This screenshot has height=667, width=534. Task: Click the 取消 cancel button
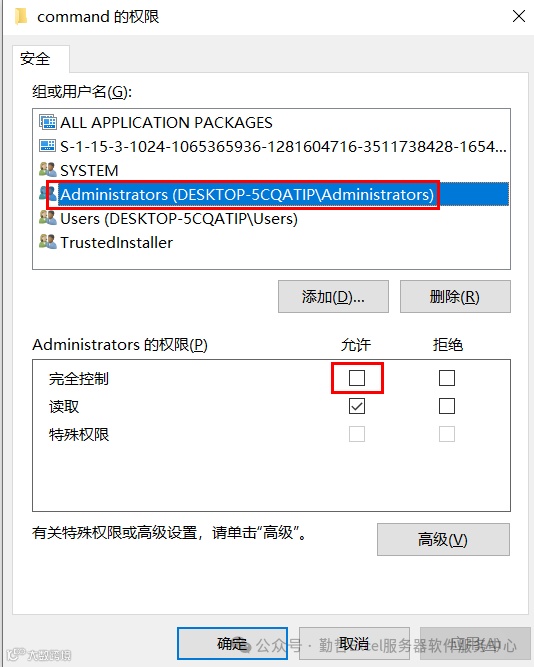(x=354, y=643)
